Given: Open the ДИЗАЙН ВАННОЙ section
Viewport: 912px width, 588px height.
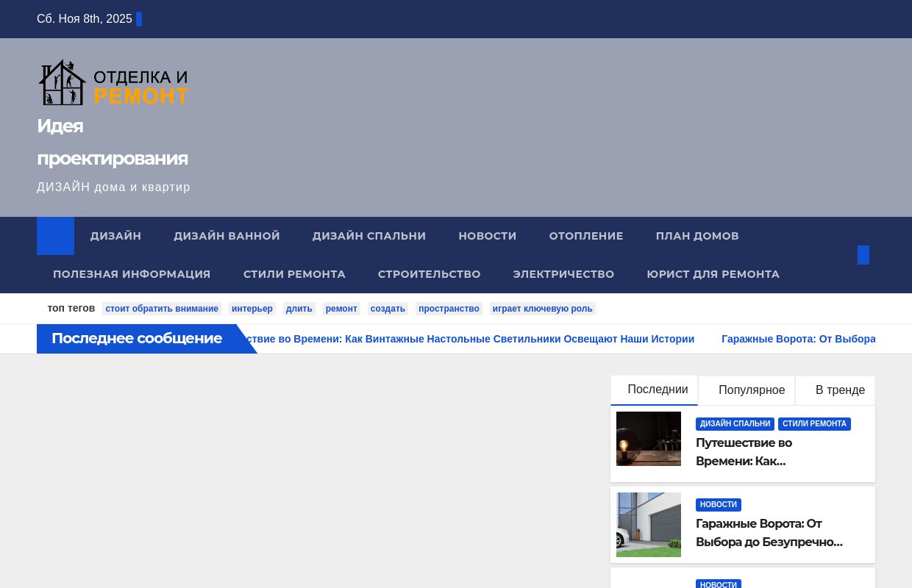Looking at the screenshot, I should click(x=227, y=236).
